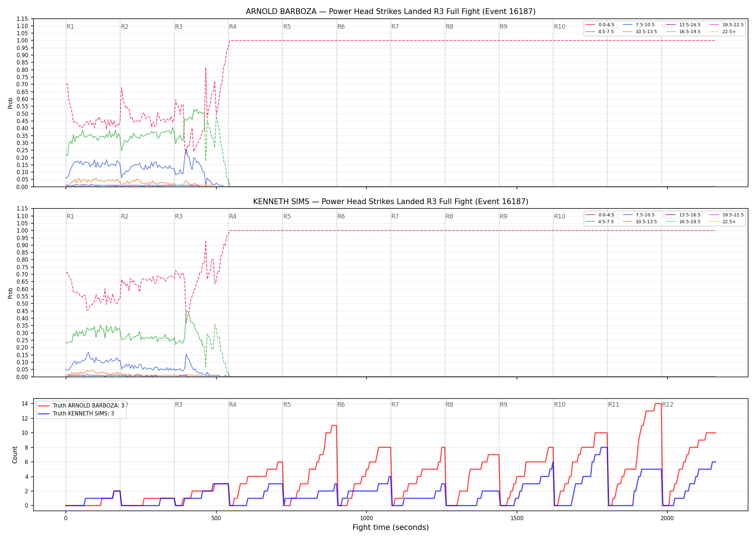Click R9 round marker in Sims chart
756x540 pixels.
pos(503,216)
